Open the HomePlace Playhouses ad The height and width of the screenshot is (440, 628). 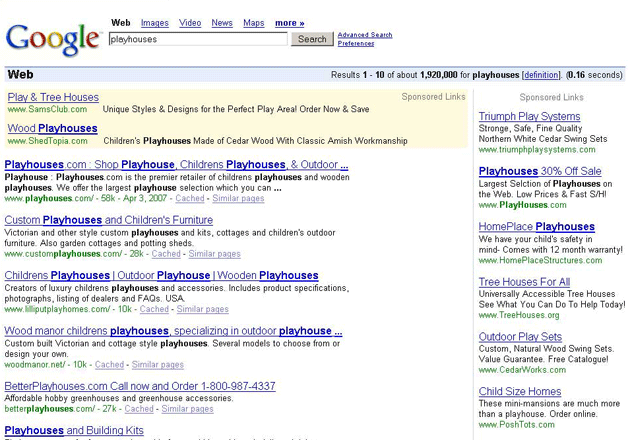[537, 227]
